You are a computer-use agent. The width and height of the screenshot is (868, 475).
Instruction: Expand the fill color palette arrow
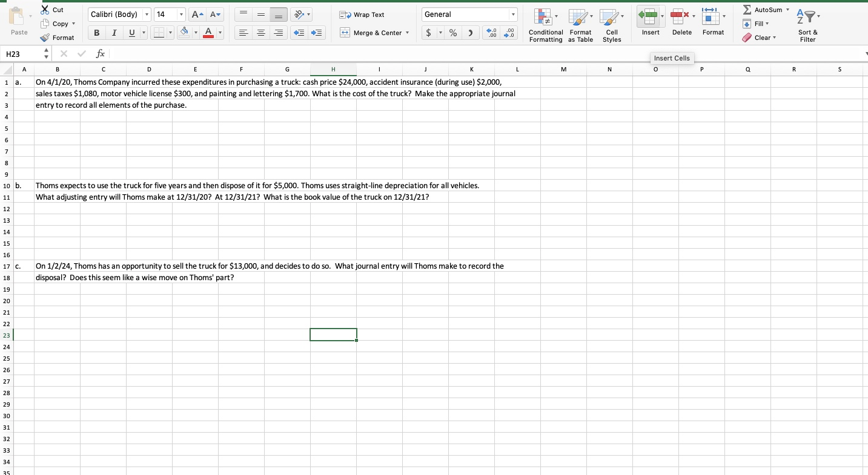point(196,33)
